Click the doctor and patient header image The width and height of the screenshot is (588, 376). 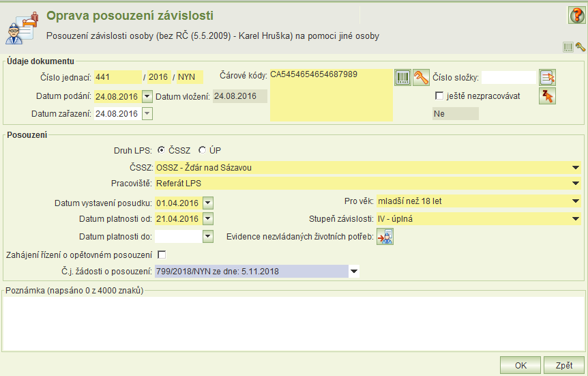click(x=22, y=28)
